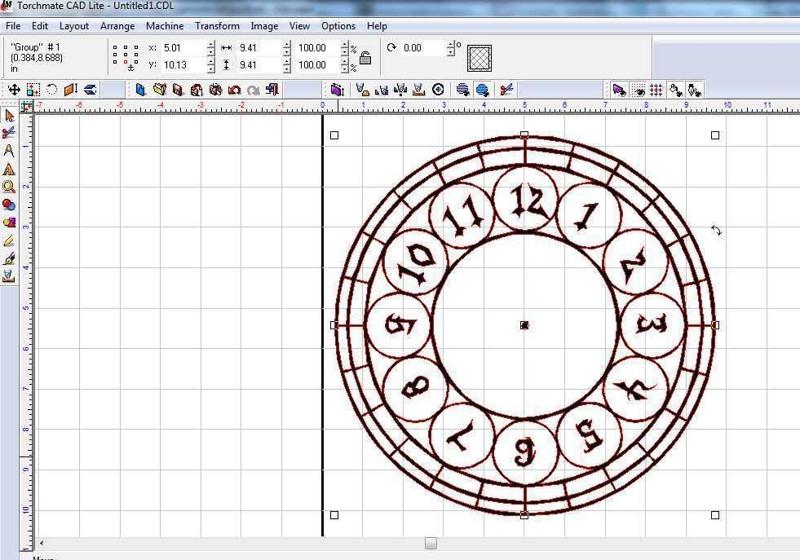Click the x value field showing 5.01
The height and width of the screenshot is (560, 800).
point(184,48)
